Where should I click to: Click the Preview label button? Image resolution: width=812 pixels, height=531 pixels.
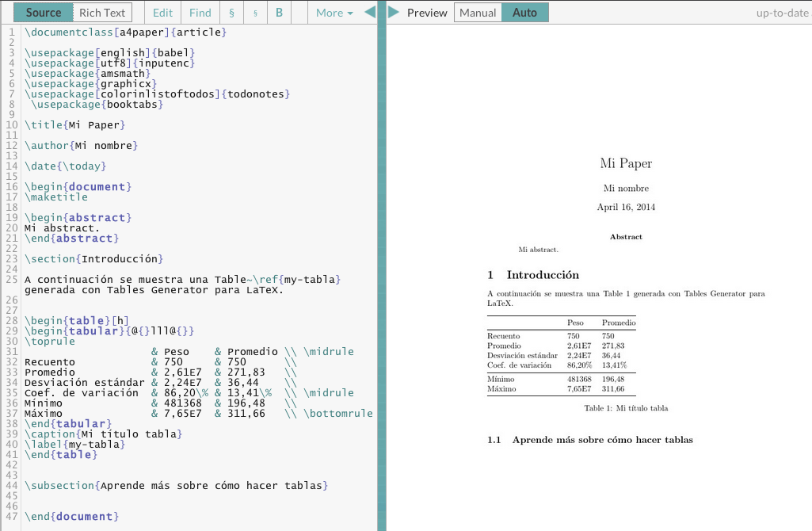427,13
